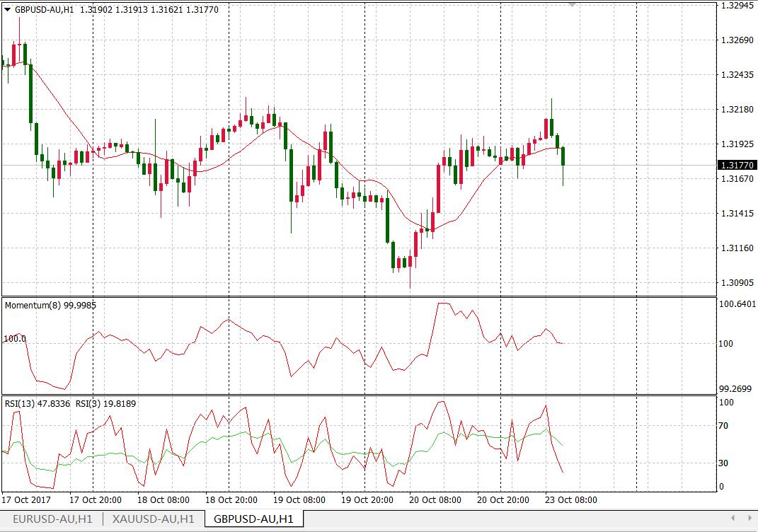Click the 1.31160 price scale label
Screen dimensions: 758x532
point(737,248)
